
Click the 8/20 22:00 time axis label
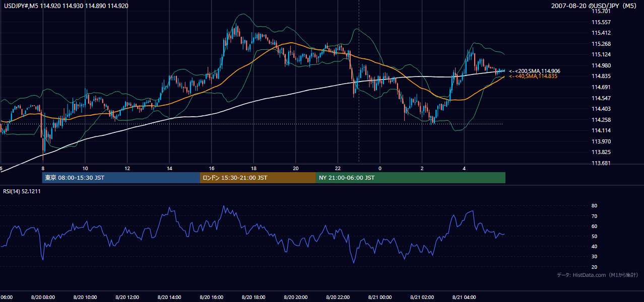pos(338,297)
